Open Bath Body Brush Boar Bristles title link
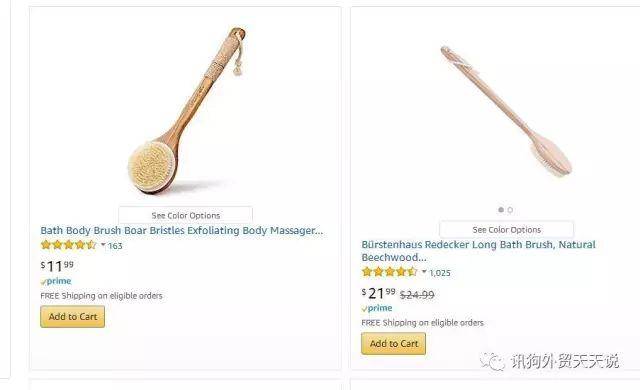The width and height of the screenshot is (640, 390). point(182,230)
